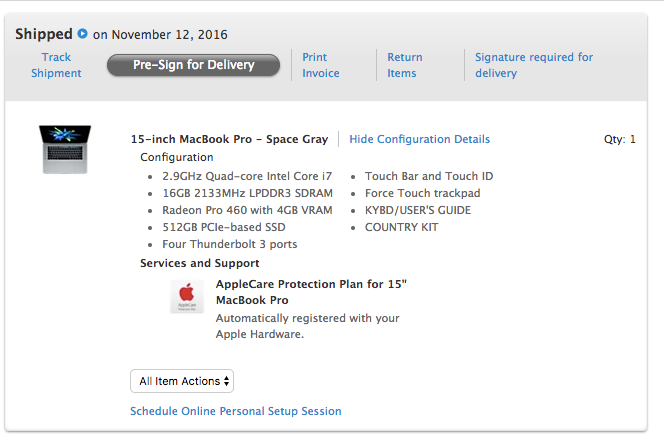Open the All Item Actions dropdown

[x=182, y=381]
